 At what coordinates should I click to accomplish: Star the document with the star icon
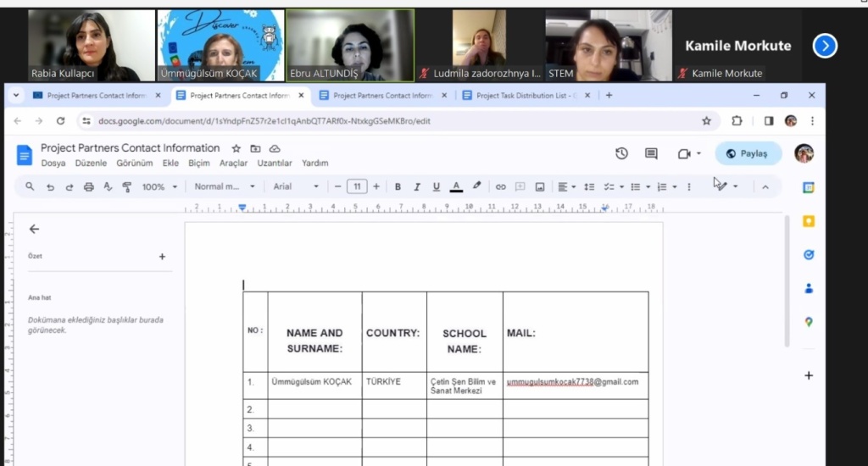pos(236,148)
